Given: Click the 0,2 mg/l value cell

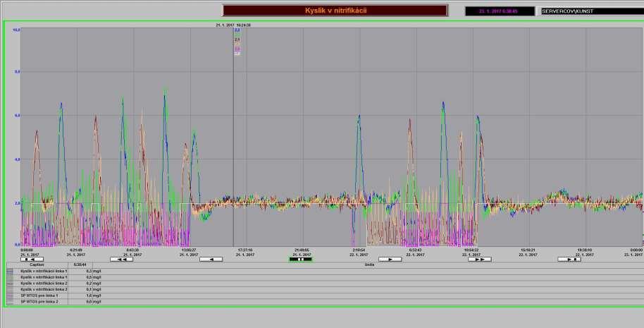Looking at the screenshot, I should (x=80, y=284).
